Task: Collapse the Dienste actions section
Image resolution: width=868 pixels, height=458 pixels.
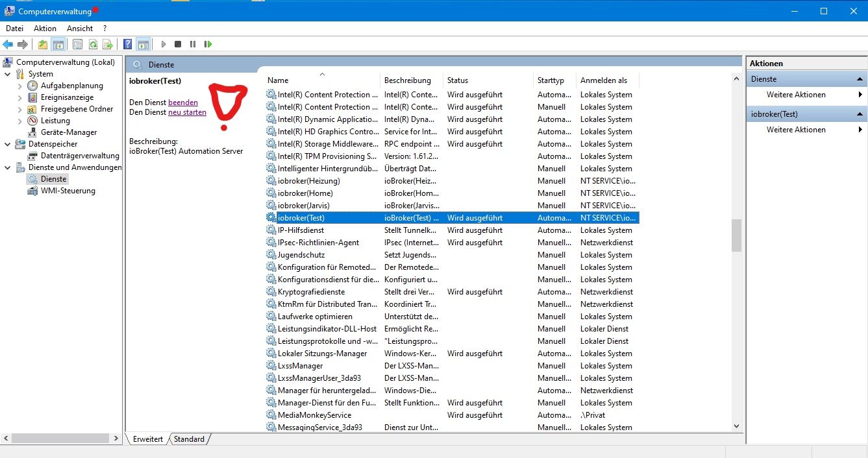Action: [859, 79]
